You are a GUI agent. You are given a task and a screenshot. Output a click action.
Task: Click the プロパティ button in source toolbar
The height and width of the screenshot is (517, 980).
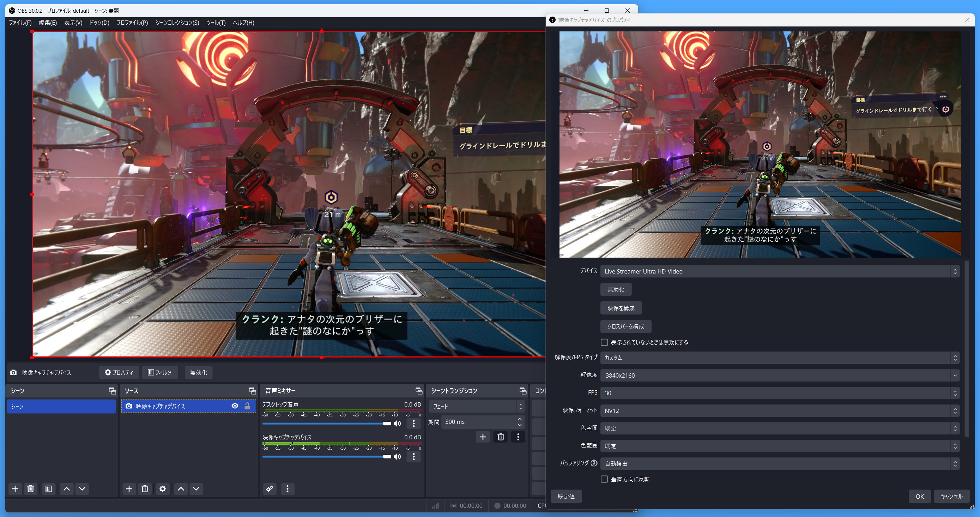coord(119,372)
